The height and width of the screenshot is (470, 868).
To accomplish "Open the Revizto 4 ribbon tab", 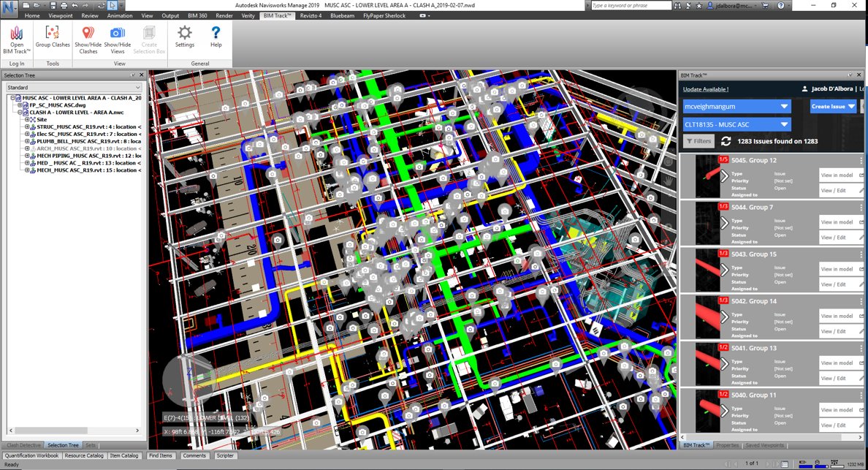I will (x=311, y=15).
